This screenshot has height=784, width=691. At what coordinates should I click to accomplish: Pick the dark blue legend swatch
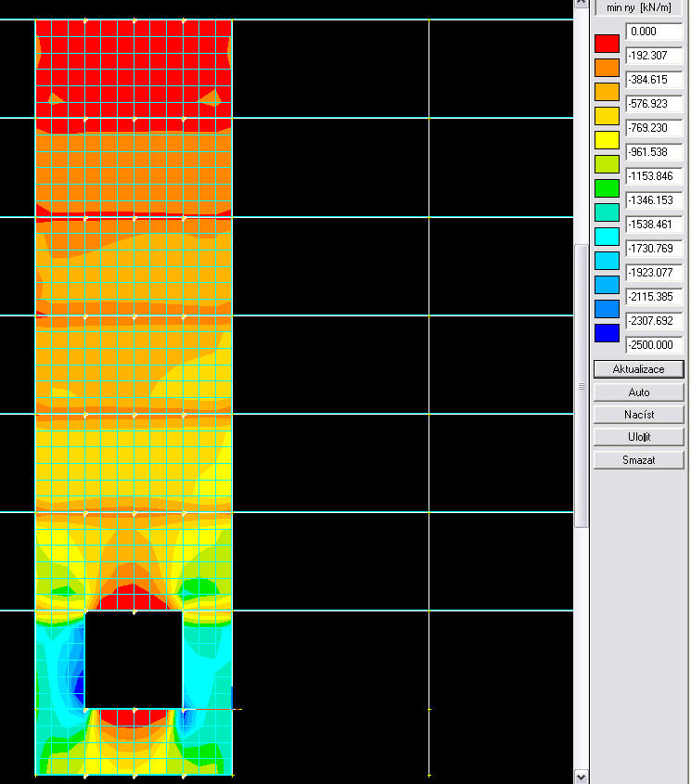(x=607, y=333)
